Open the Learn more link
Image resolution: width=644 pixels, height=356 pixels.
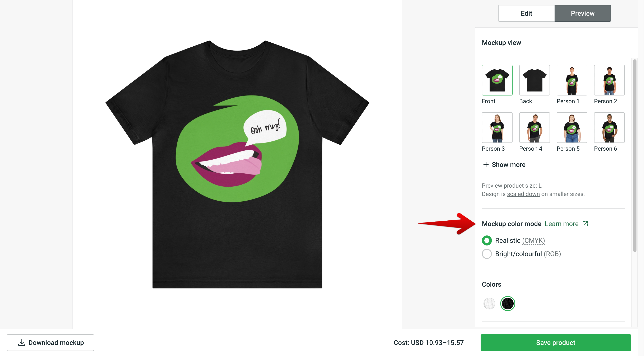coord(561,224)
